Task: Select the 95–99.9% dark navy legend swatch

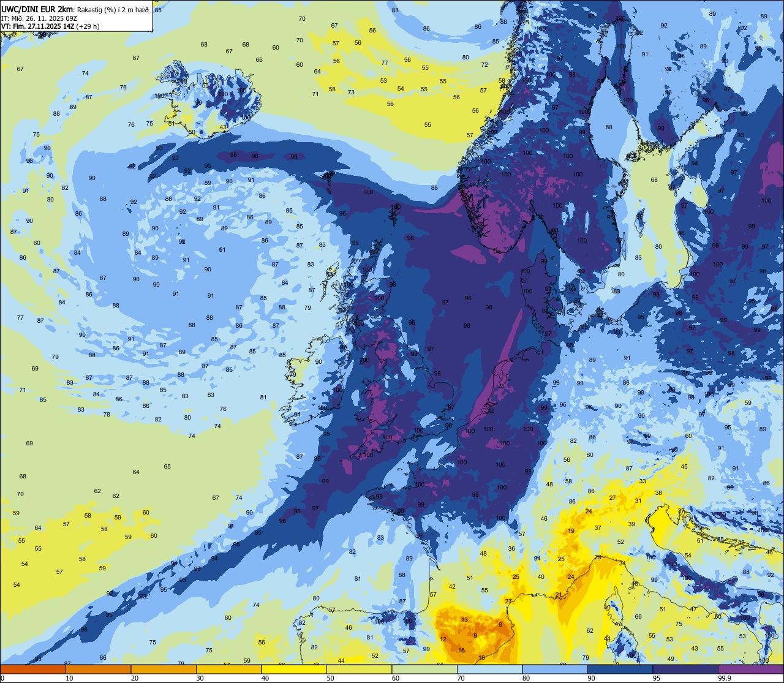Action: [x=685, y=669]
